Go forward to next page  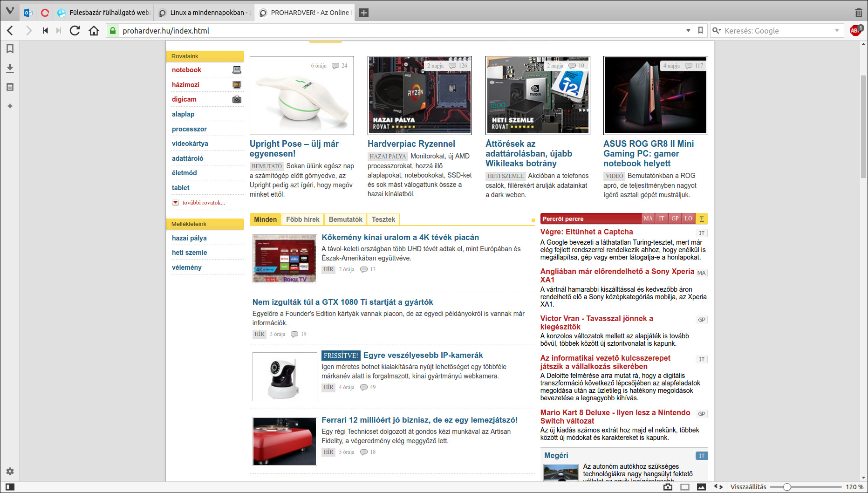coord(29,31)
